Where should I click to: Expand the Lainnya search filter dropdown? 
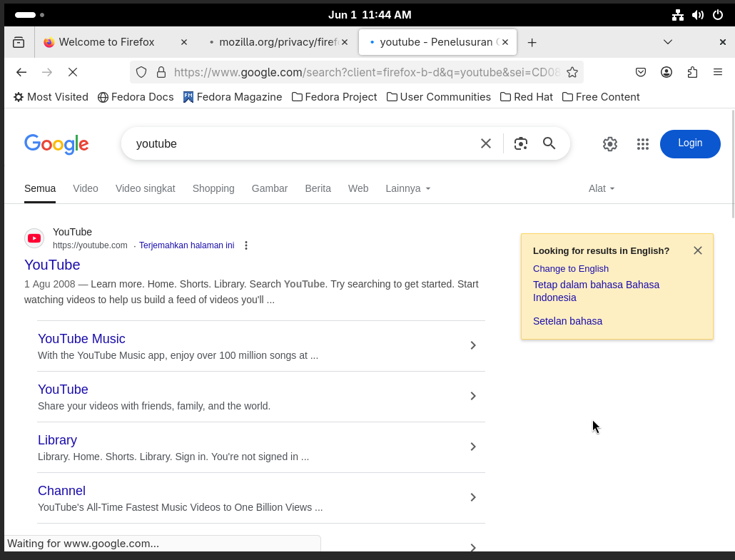coord(407,188)
